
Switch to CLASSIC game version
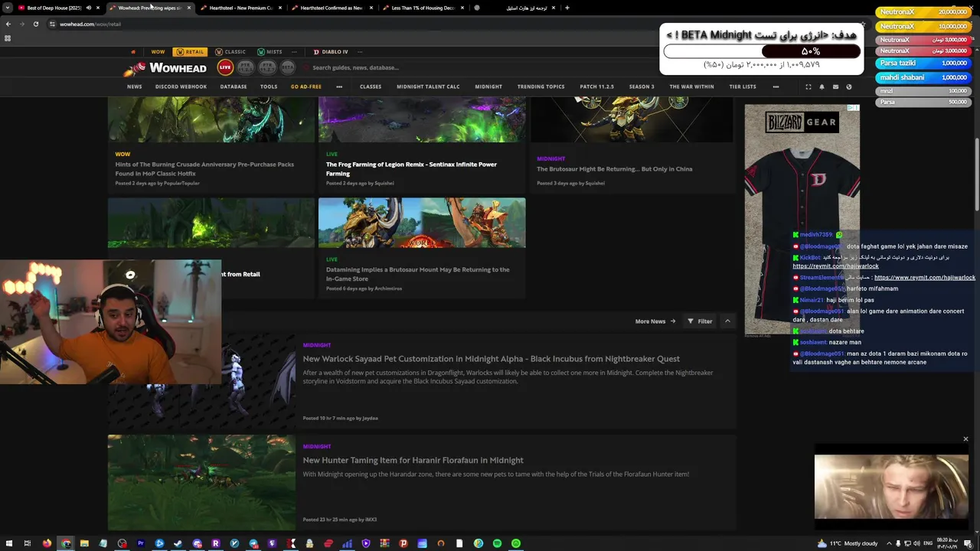[230, 52]
